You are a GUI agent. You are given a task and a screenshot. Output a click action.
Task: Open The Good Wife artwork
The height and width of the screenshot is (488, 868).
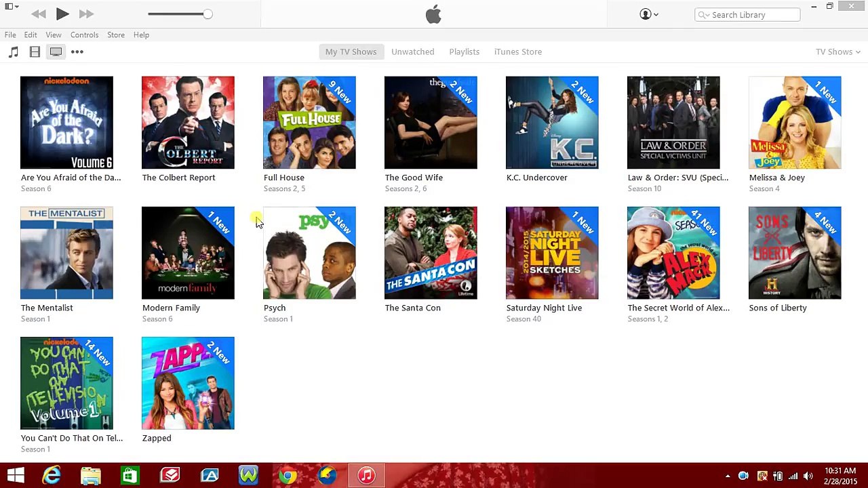(x=431, y=123)
